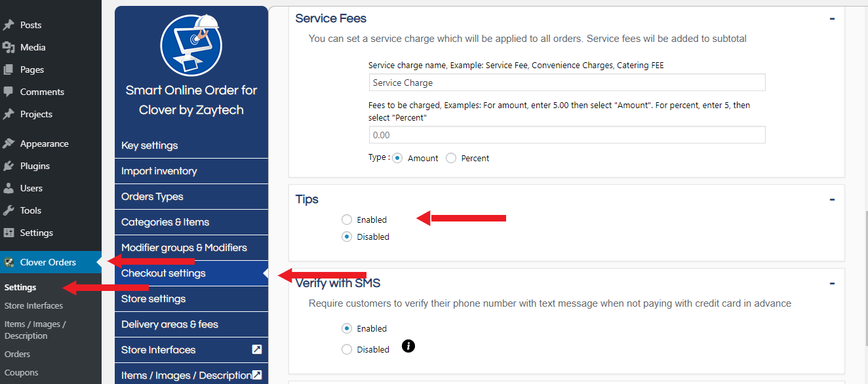The height and width of the screenshot is (384, 868).
Task: Click the Tools wrench icon
Action: 9,210
